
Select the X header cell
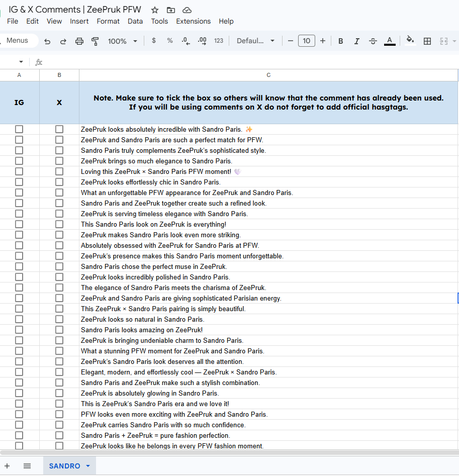[59, 103]
